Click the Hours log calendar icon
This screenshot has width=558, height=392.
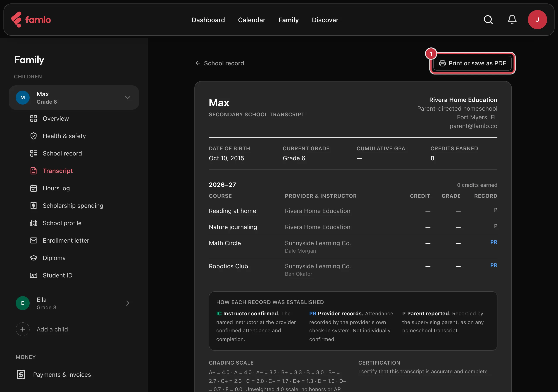[x=34, y=188]
